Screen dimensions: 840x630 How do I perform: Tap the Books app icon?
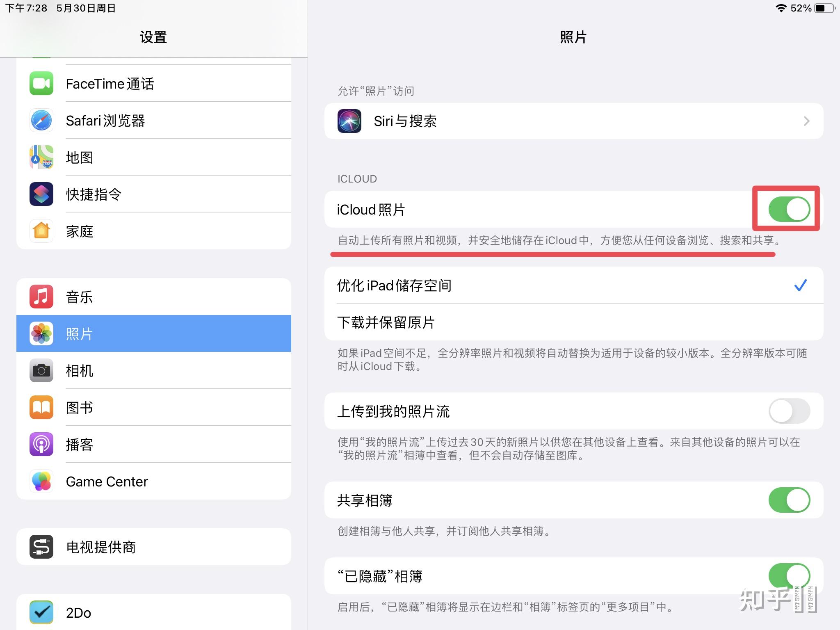click(41, 407)
